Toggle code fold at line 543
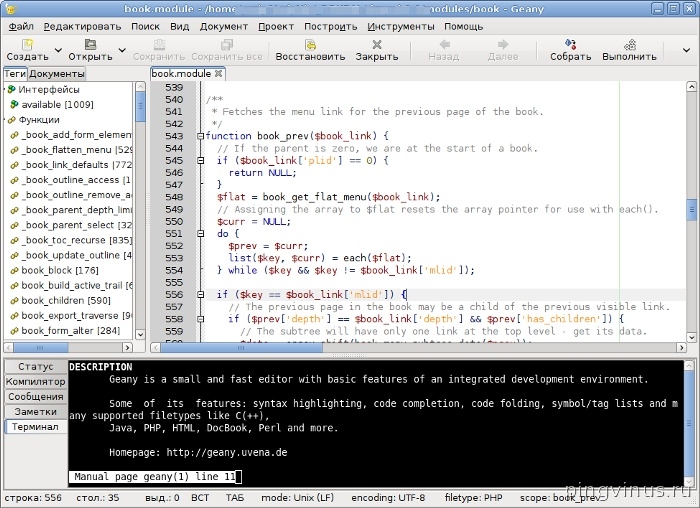This screenshot has height=508, width=700. 201,136
